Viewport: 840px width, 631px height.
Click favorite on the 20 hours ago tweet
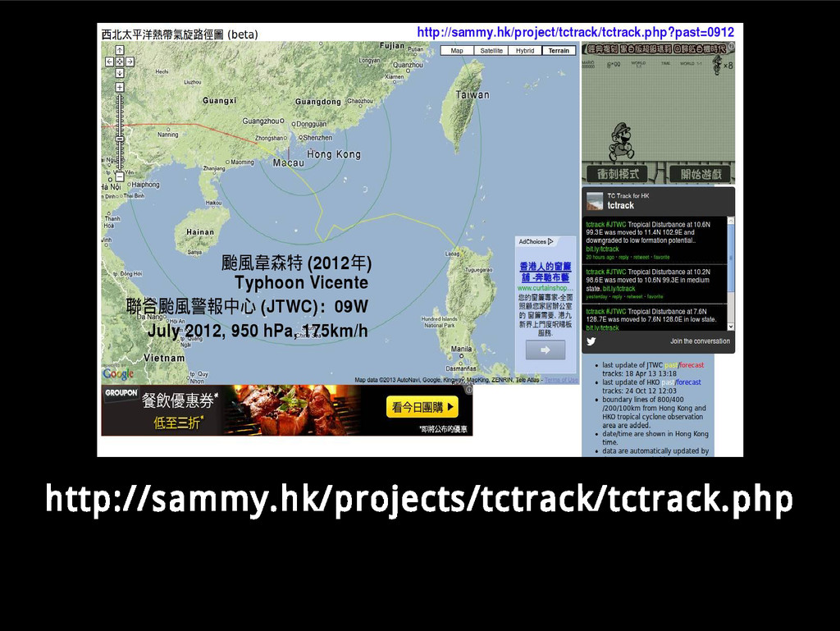[x=662, y=257]
